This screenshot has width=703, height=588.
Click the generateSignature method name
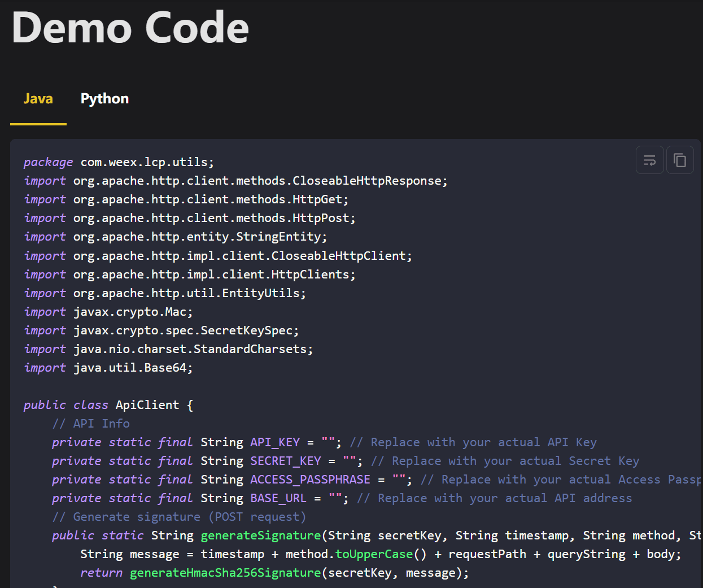tap(261, 535)
